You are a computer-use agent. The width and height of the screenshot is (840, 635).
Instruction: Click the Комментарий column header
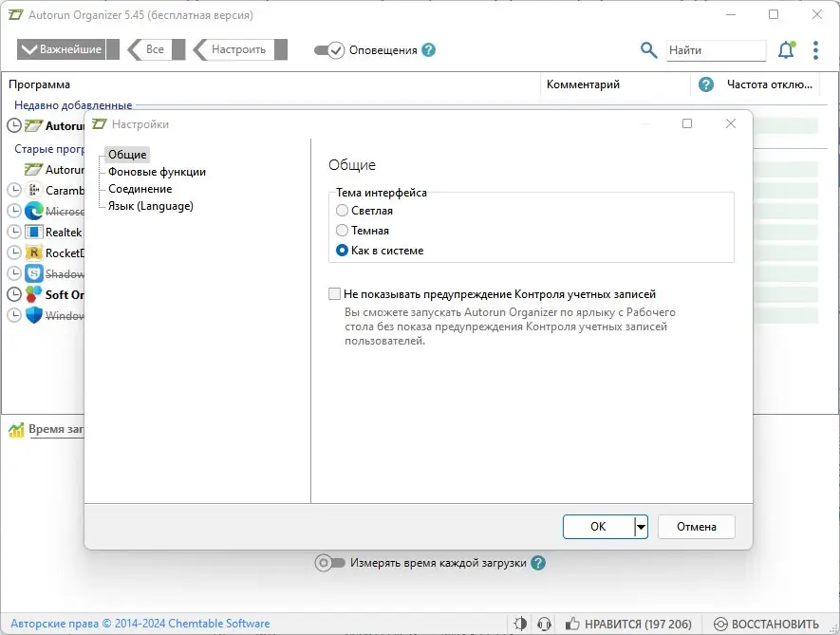[583, 84]
